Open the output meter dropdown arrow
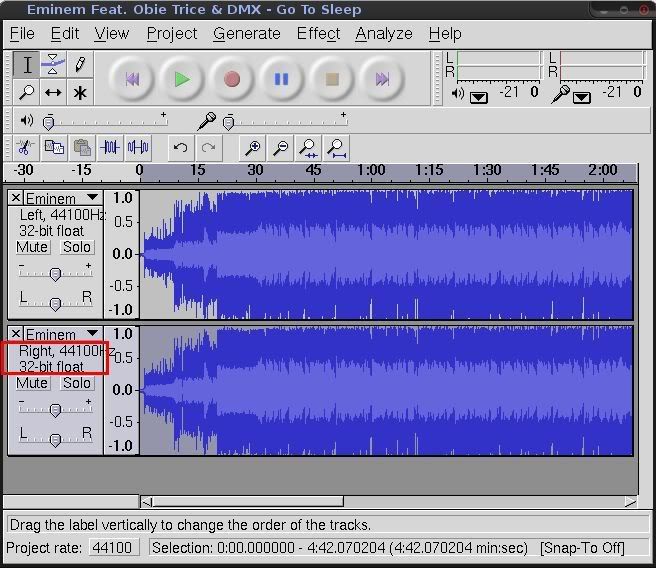The width and height of the screenshot is (656, 568). click(479, 98)
